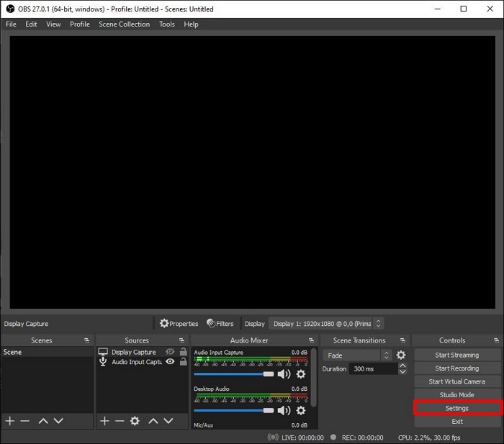Open the Fade transition dropdown
Viewport: 504px width, 444px height.
tap(357, 355)
